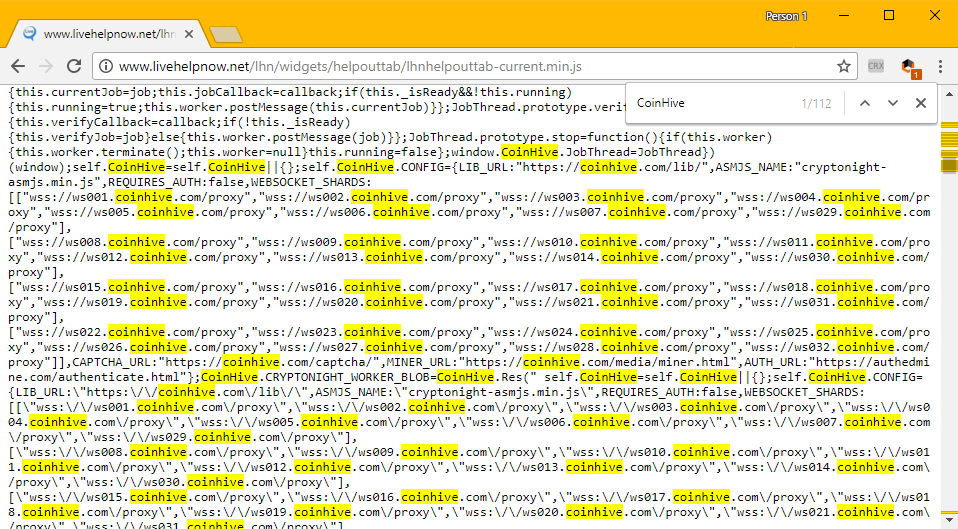Reload the current page
The image size is (958, 529).
point(74,66)
